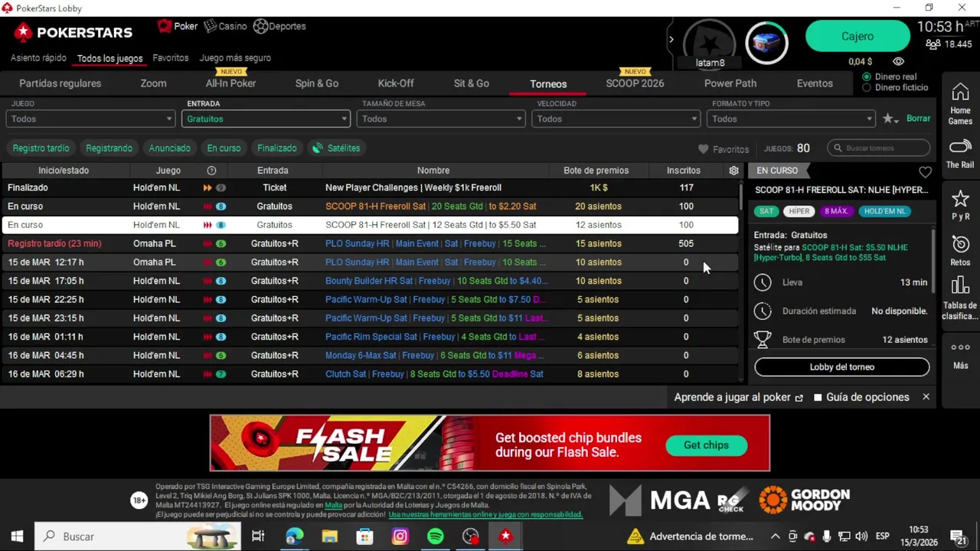Select the Dinero ficticio radio button

pos(867,87)
